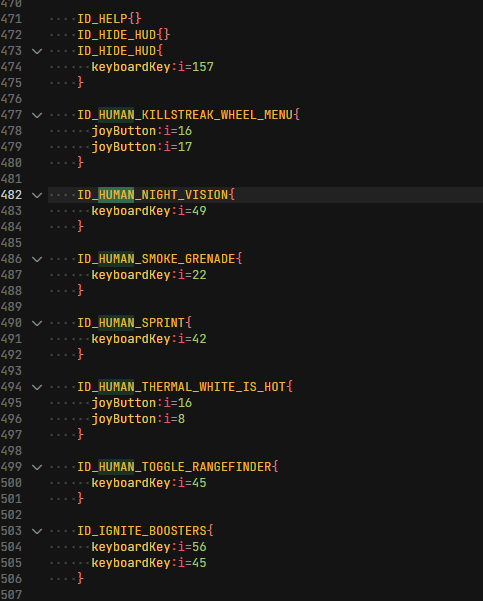The height and width of the screenshot is (601, 483).
Task: Place cursor on ID_HELP{} line
Action: tap(109, 19)
